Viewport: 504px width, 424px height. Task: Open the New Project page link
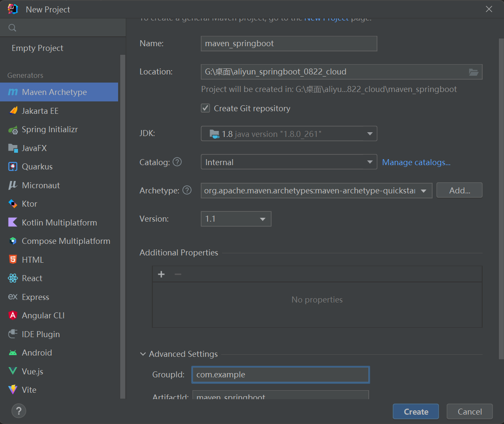pos(326,19)
